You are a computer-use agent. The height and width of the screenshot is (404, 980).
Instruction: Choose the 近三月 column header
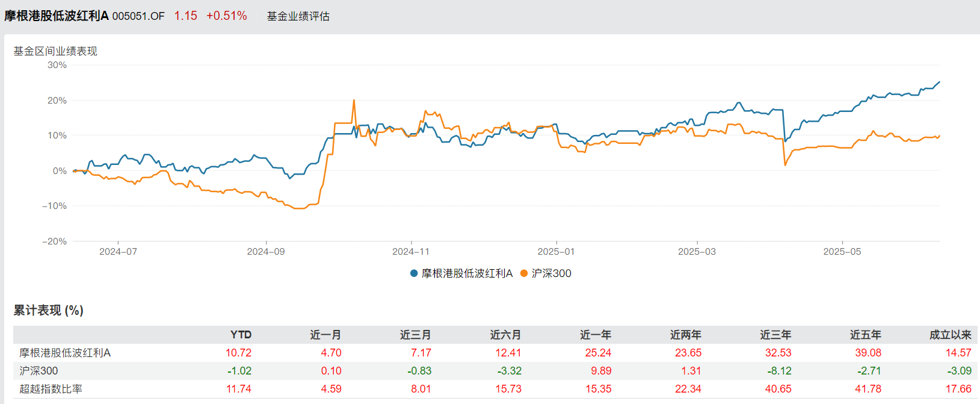[415, 335]
